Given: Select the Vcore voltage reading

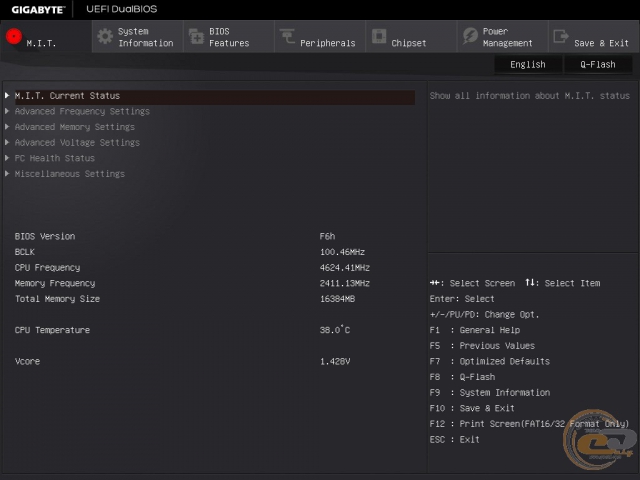Looking at the screenshot, I should [334, 361].
